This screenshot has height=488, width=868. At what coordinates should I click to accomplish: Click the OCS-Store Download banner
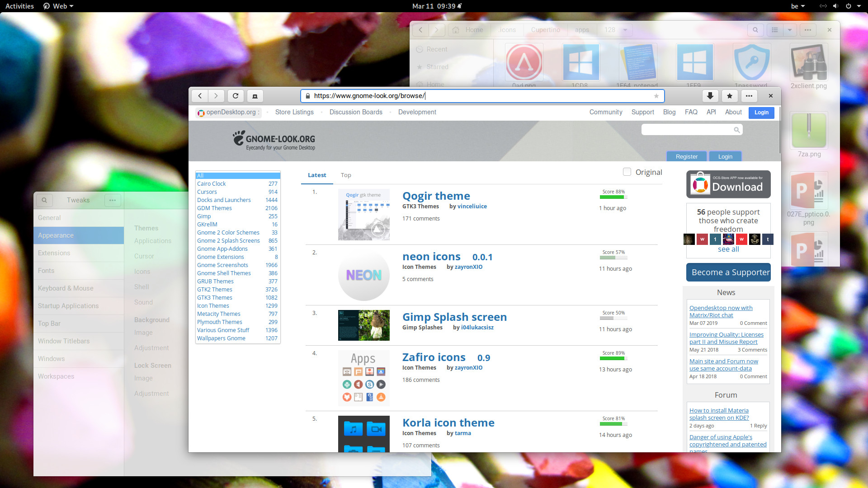click(728, 184)
